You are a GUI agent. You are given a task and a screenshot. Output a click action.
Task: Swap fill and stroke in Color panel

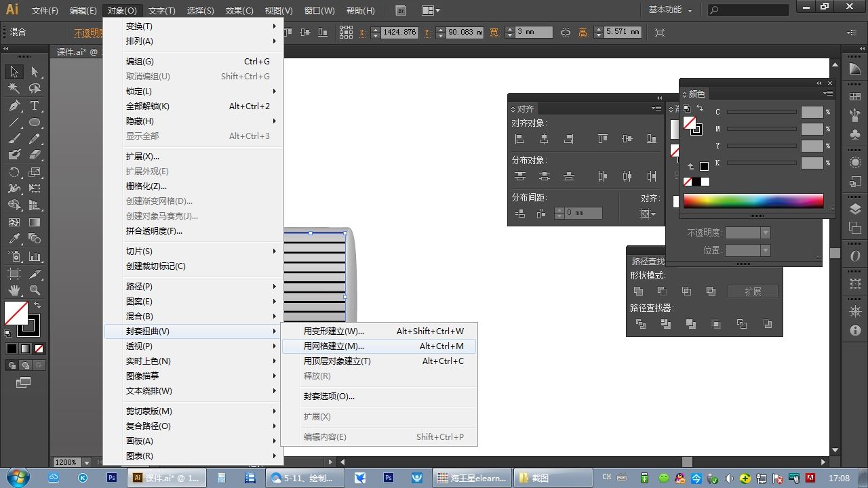point(700,108)
